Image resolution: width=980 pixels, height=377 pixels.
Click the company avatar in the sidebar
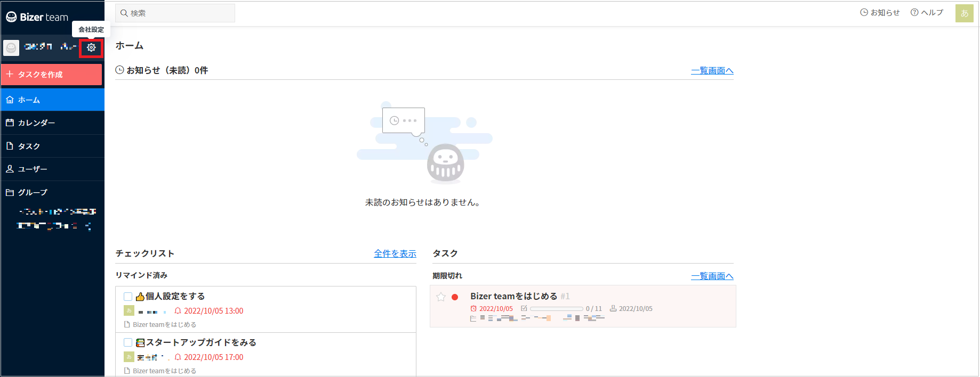tap(11, 48)
